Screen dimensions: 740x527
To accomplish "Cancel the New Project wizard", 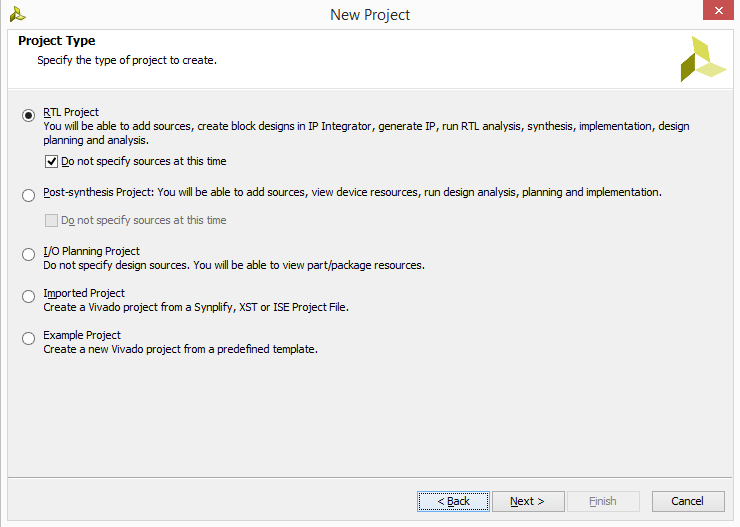I will click(688, 501).
